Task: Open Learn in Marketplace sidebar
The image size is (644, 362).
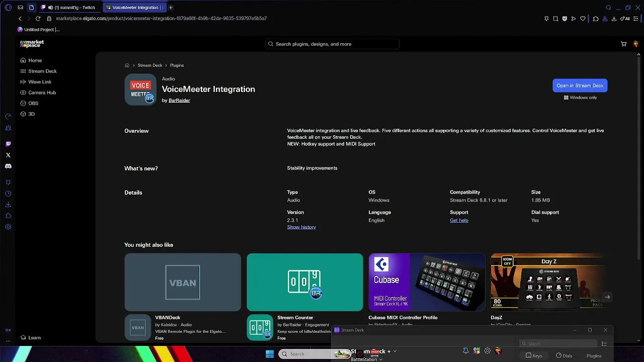Action: point(31,338)
